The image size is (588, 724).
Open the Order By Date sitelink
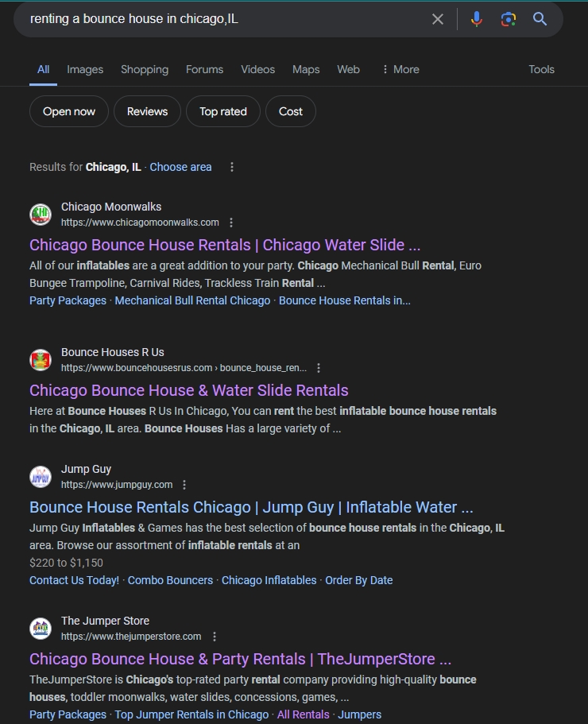[x=359, y=580]
